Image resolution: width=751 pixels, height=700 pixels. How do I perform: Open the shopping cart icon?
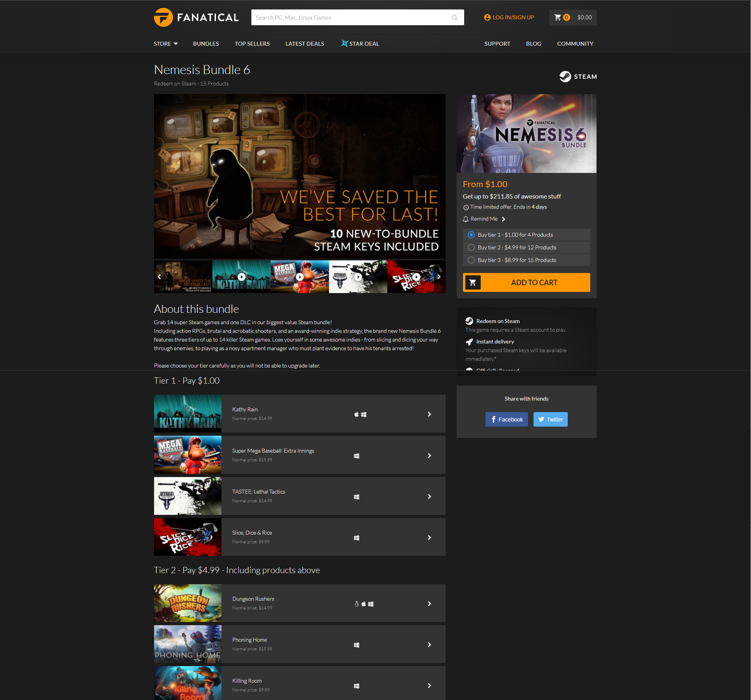pyautogui.click(x=558, y=17)
